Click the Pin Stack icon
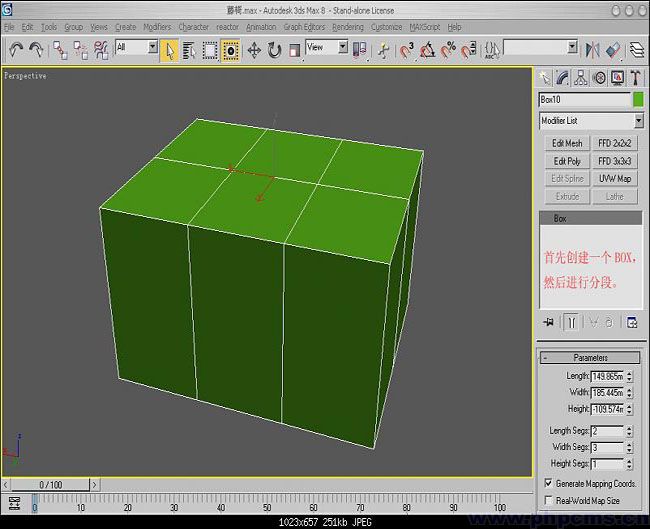The image size is (650, 529). coord(549,322)
